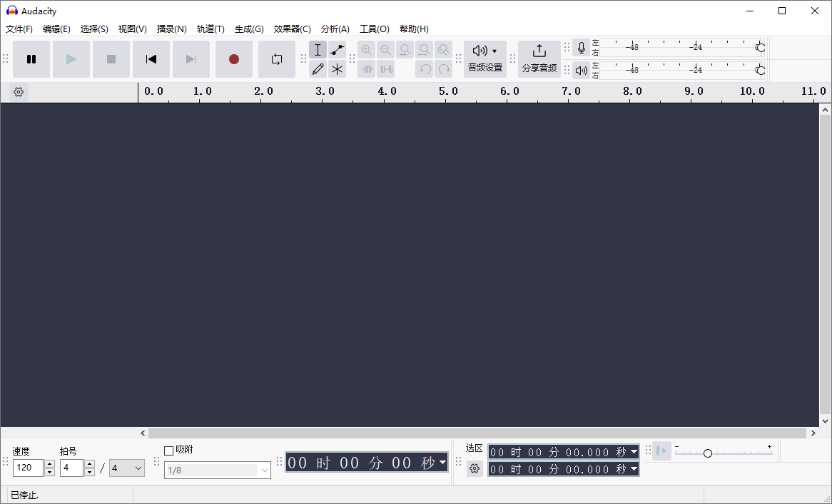Image resolution: width=832 pixels, height=504 pixels.
Task: Click the Trim audio outside selection icon
Action: 366,69
